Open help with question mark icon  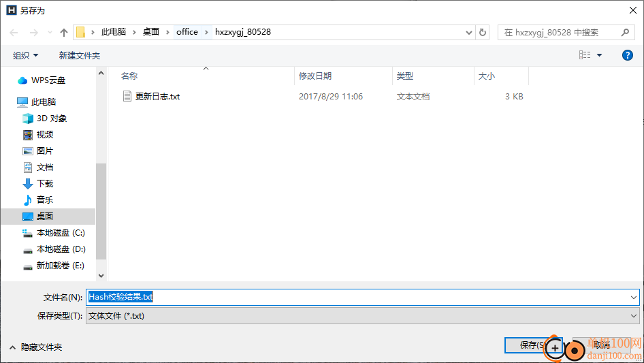click(627, 55)
